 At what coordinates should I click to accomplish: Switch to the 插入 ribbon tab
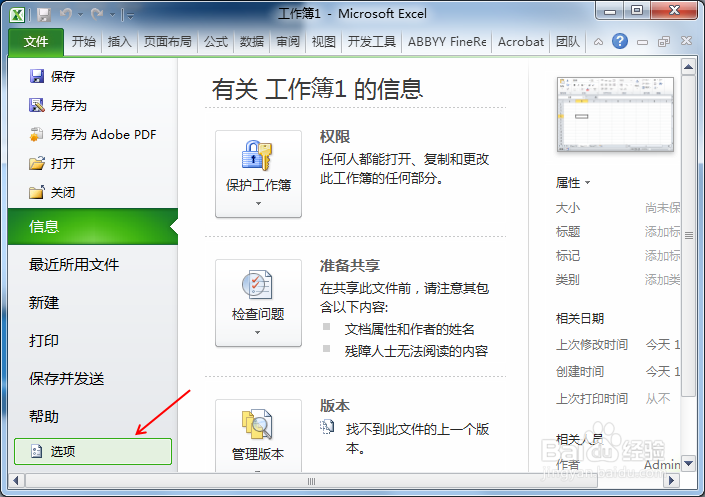tap(120, 42)
